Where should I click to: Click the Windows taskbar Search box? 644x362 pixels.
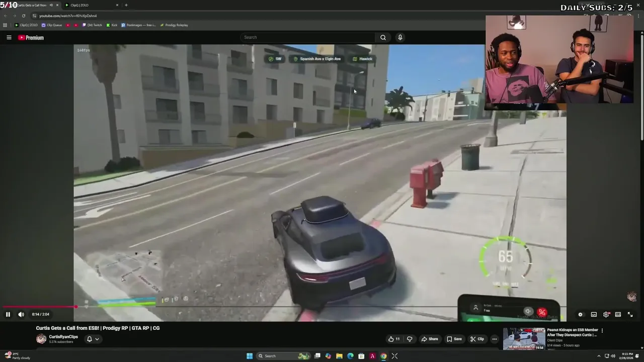(x=283, y=356)
